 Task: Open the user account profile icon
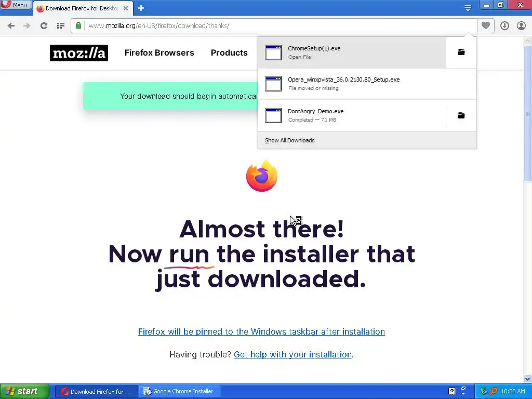point(521,26)
